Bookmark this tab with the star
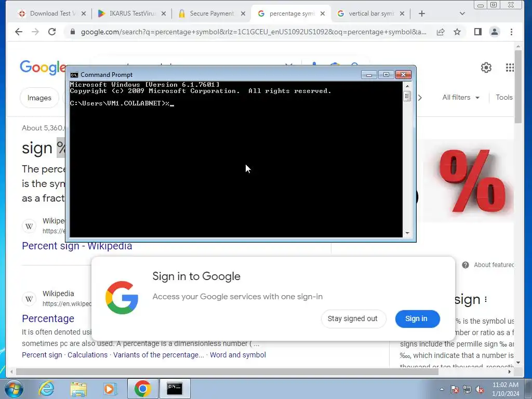The image size is (532, 399). click(457, 32)
